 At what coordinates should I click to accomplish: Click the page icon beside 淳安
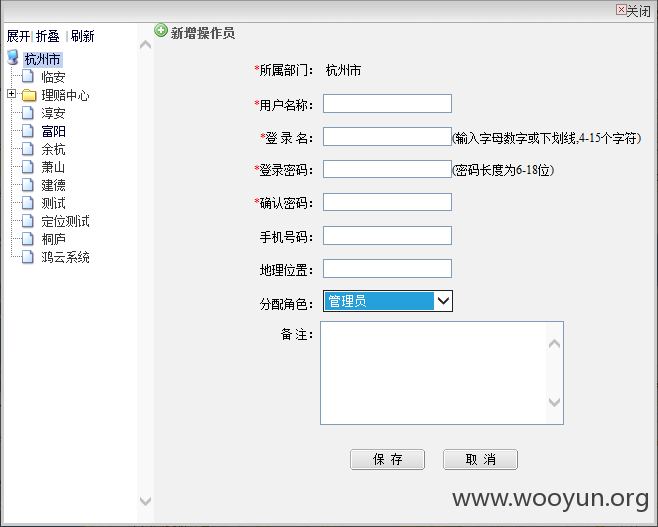28,112
